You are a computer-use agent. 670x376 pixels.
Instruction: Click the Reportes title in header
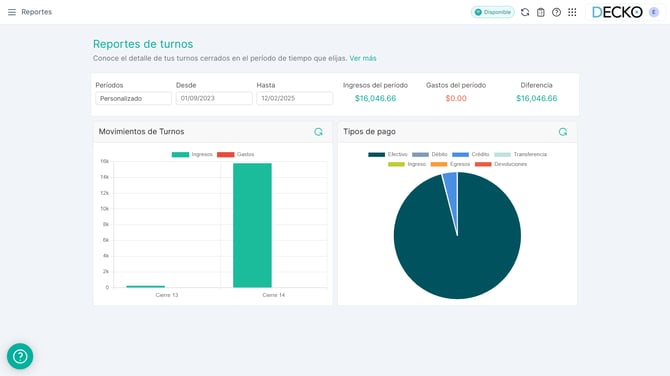click(36, 12)
